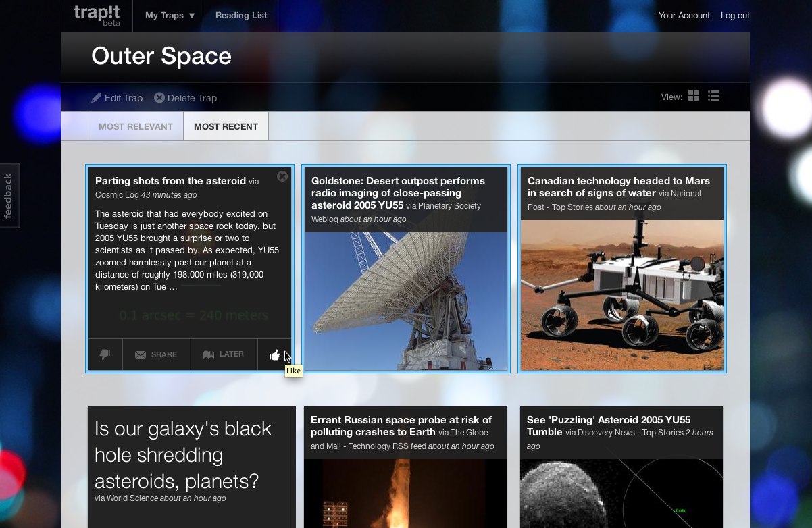Go to Your Account

point(684,16)
